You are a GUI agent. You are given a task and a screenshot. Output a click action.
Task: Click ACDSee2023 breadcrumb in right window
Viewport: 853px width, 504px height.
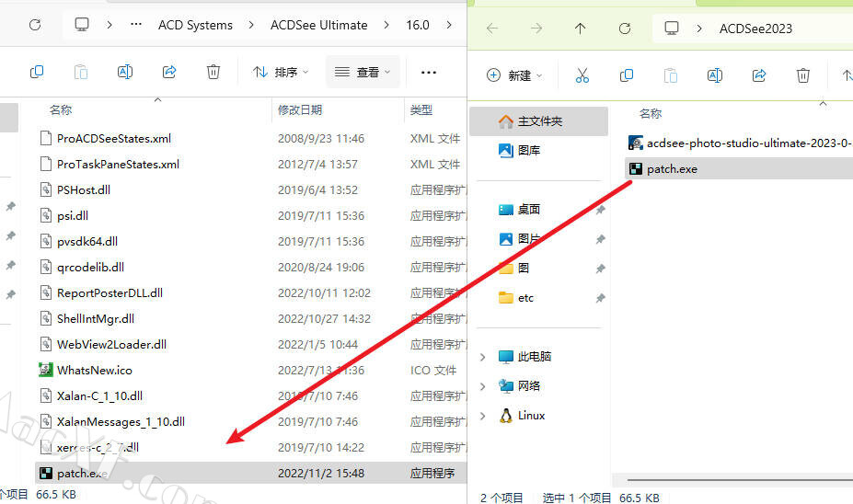[755, 29]
